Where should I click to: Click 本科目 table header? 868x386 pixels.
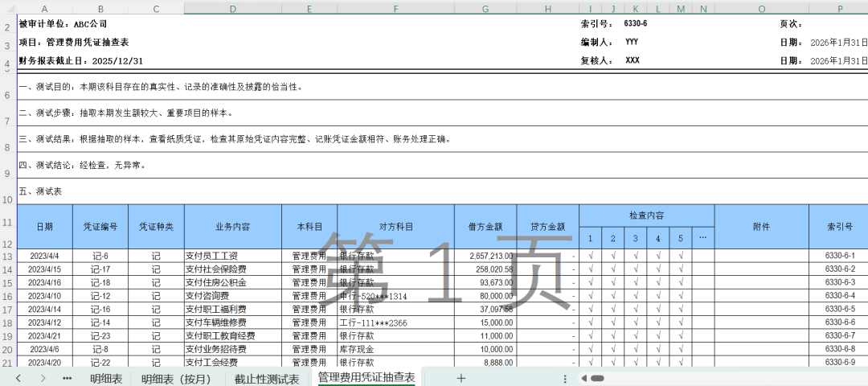pyautogui.click(x=309, y=227)
